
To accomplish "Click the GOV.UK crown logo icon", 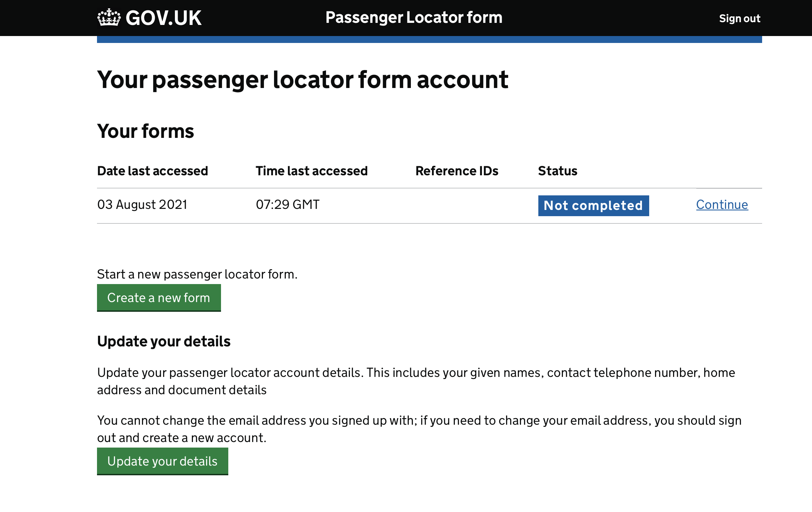I will [x=109, y=17].
